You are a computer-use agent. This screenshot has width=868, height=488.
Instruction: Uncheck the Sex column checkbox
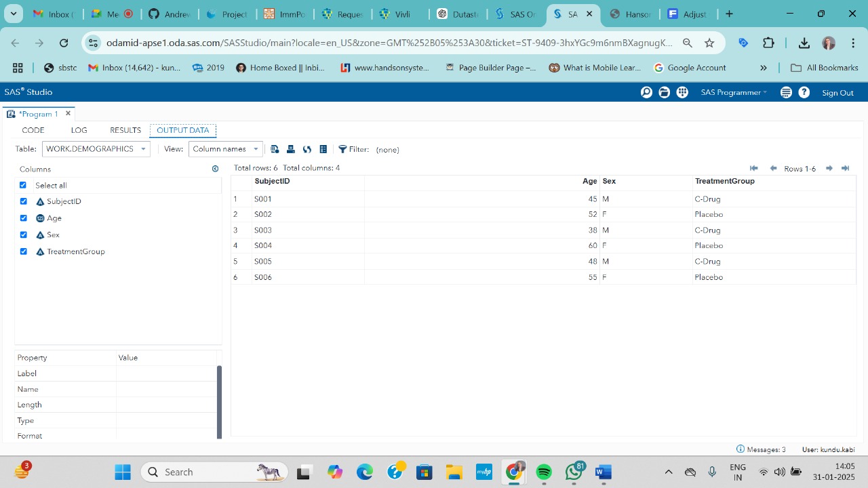pyautogui.click(x=23, y=235)
